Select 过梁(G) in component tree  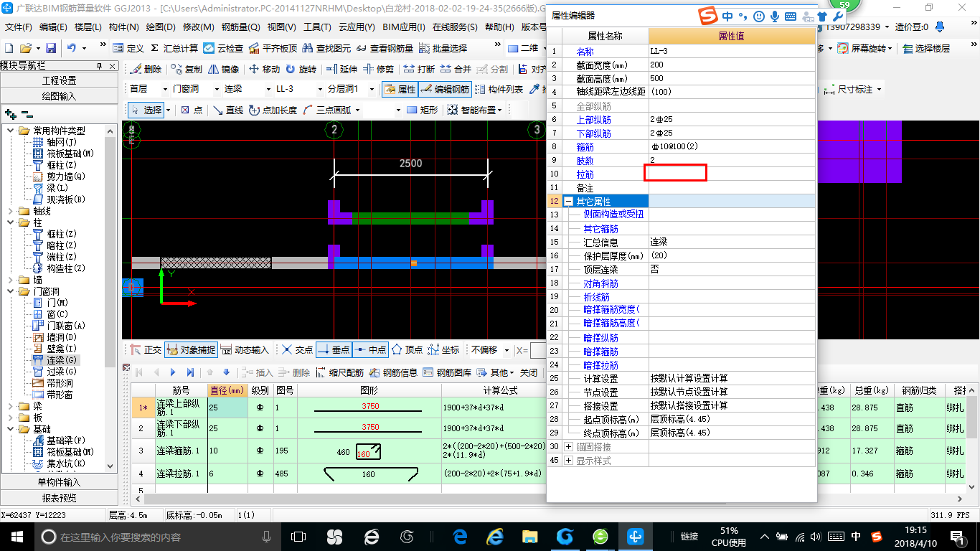pos(62,372)
